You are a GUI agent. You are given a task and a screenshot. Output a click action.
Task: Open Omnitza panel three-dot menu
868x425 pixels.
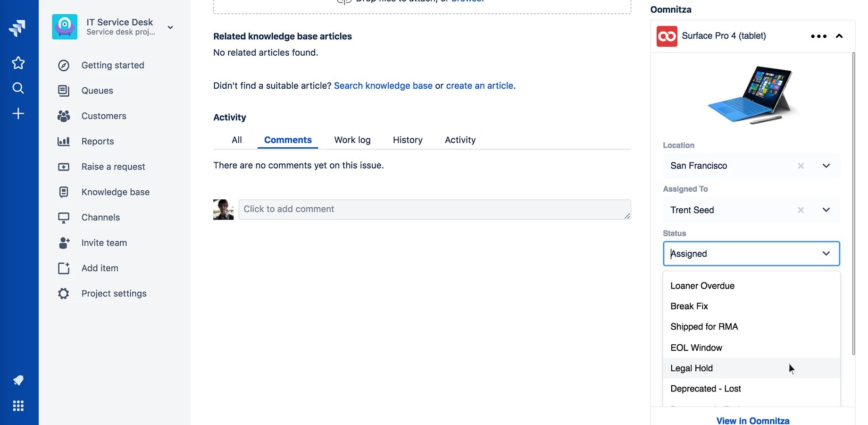coord(818,36)
